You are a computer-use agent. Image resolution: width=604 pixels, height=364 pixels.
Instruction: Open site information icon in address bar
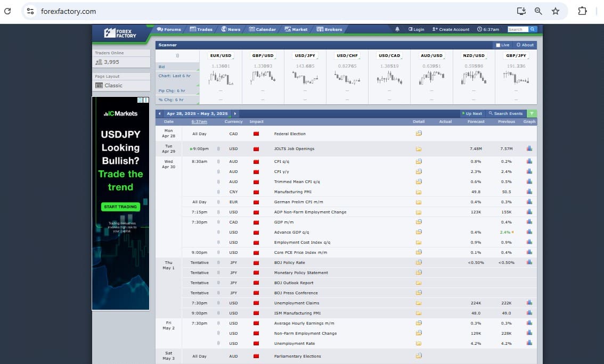click(30, 11)
